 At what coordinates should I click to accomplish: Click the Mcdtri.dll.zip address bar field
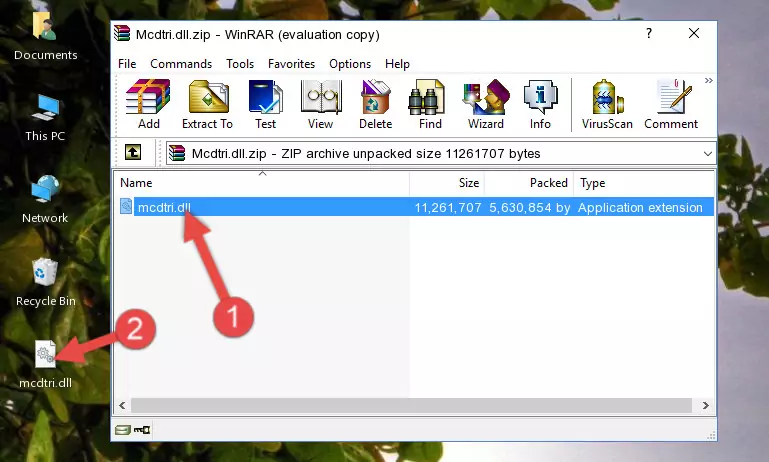440,154
